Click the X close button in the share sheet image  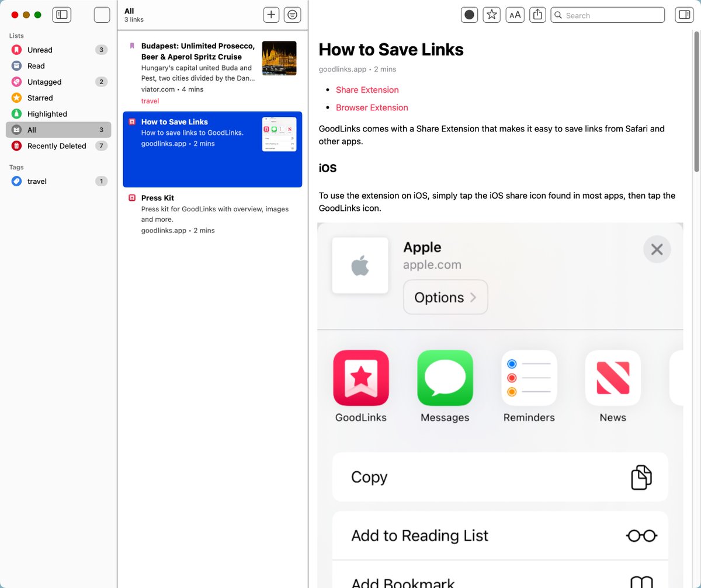coord(657,249)
